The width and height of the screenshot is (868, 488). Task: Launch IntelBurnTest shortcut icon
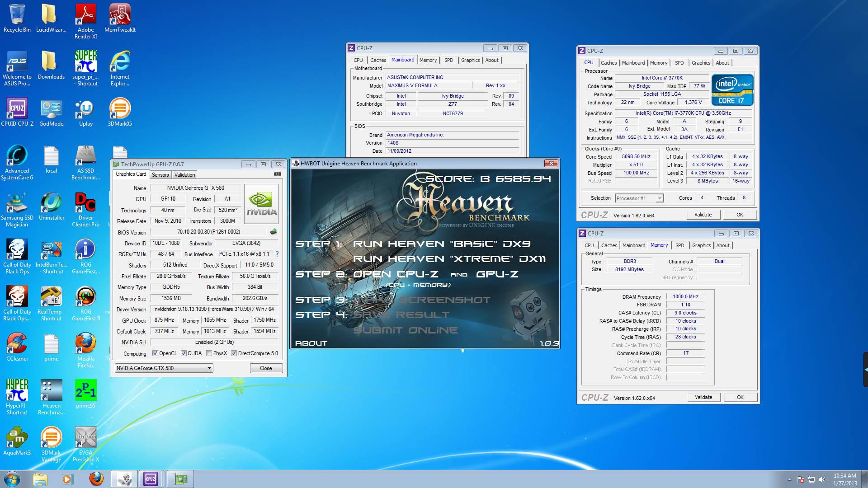click(51, 257)
